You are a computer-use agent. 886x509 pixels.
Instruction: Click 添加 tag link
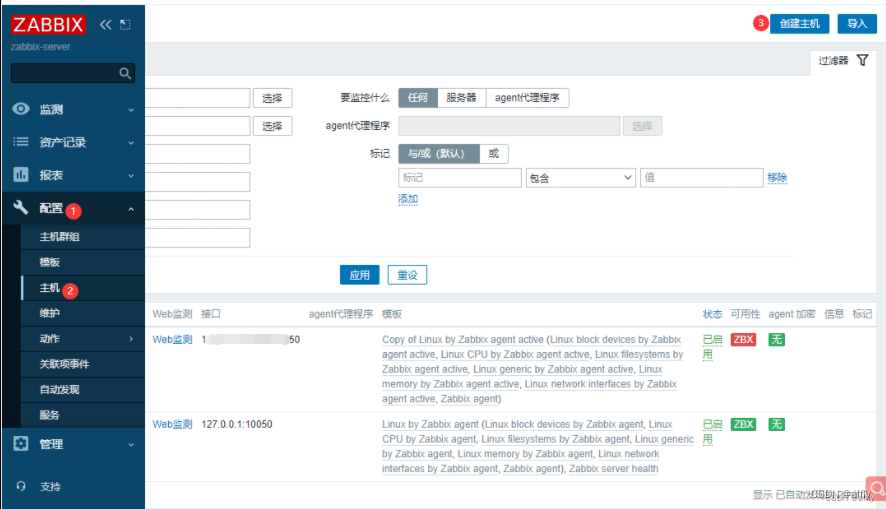(x=408, y=199)
